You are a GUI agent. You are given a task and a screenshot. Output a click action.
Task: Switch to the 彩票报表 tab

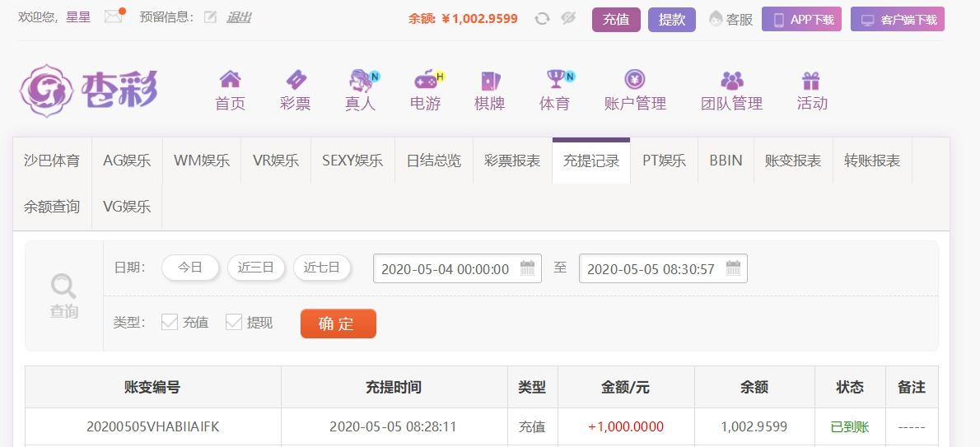coord(512,161)
